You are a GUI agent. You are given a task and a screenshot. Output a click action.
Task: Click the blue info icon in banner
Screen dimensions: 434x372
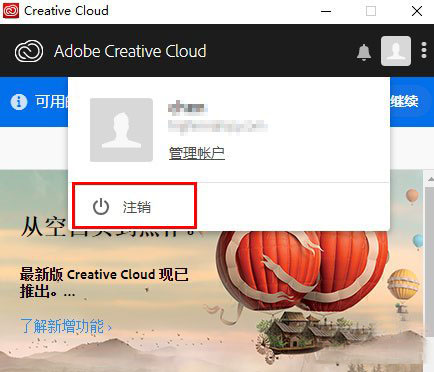coord(19,102)
